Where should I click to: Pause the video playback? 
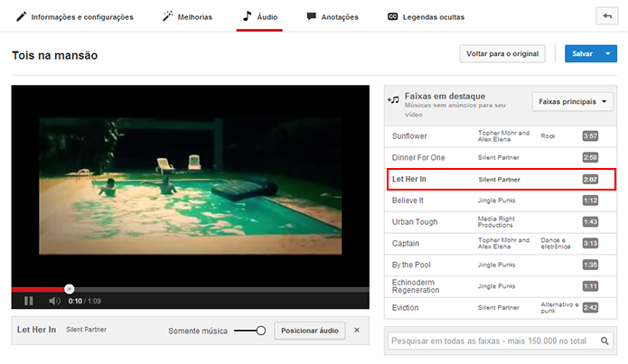28,301
